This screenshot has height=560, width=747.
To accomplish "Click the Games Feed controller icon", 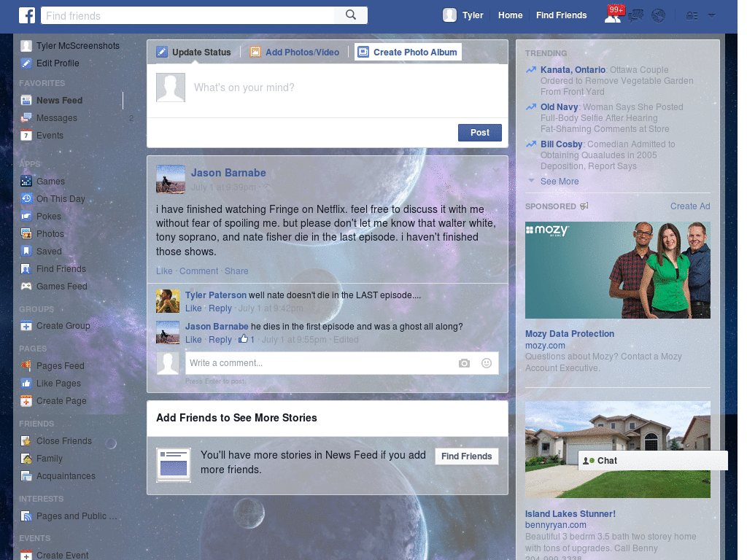I will click(26, 286).
